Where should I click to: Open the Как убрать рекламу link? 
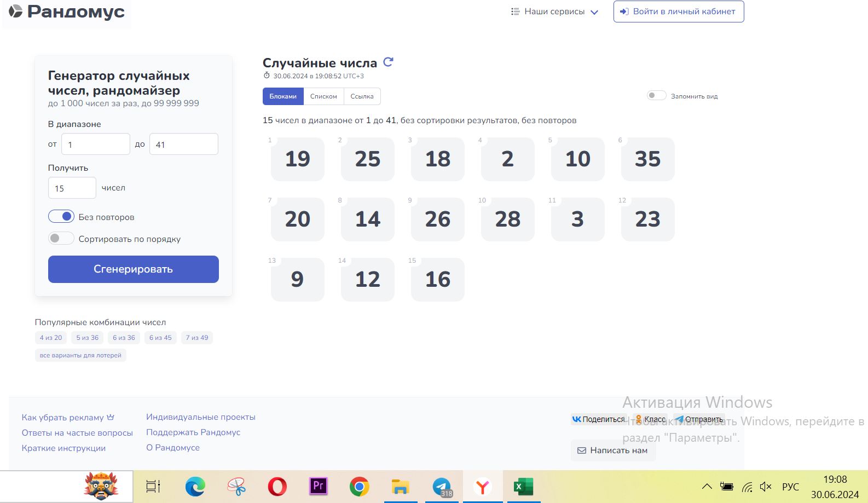click(x=68, y=417)
